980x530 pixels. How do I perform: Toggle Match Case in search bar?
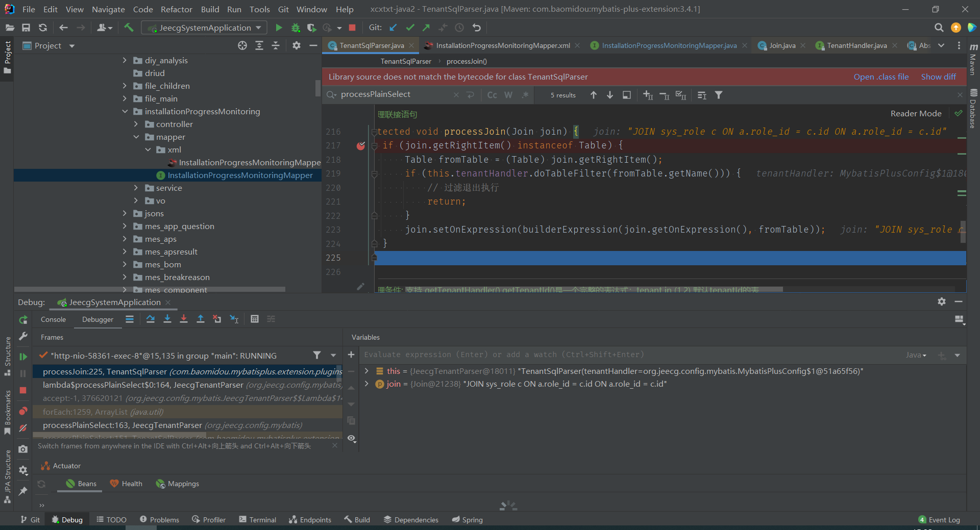pos(492,95)
